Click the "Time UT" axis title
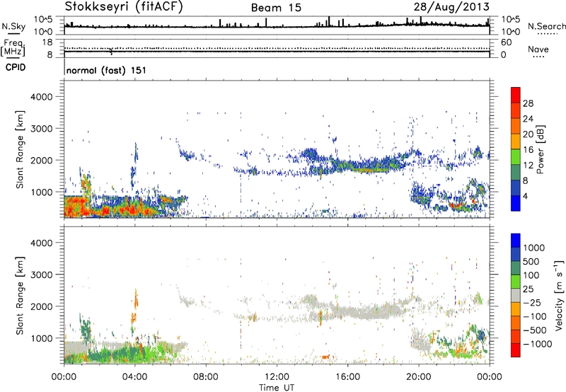Image resolution: width=566 pixels, height=392 pixels. point(277,388)
